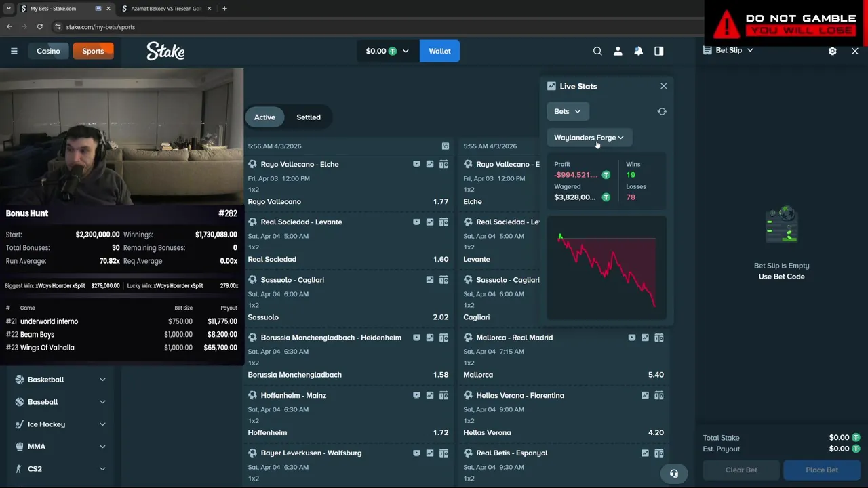Viewport: 868px width, 488px height.
Task: Click Wings Of Valhalla in bonus hunt list
Action: [x=47, y=348]
